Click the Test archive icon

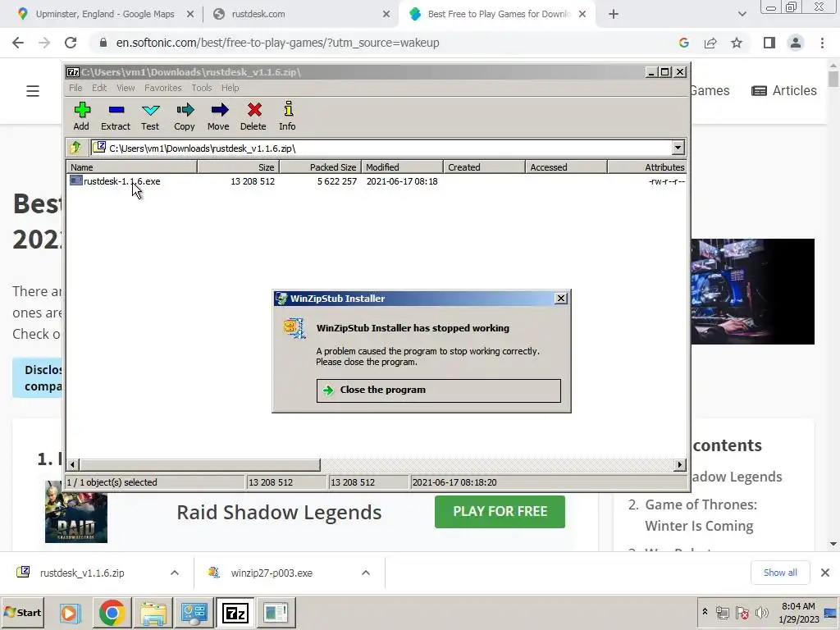click(x=150, y=116)
